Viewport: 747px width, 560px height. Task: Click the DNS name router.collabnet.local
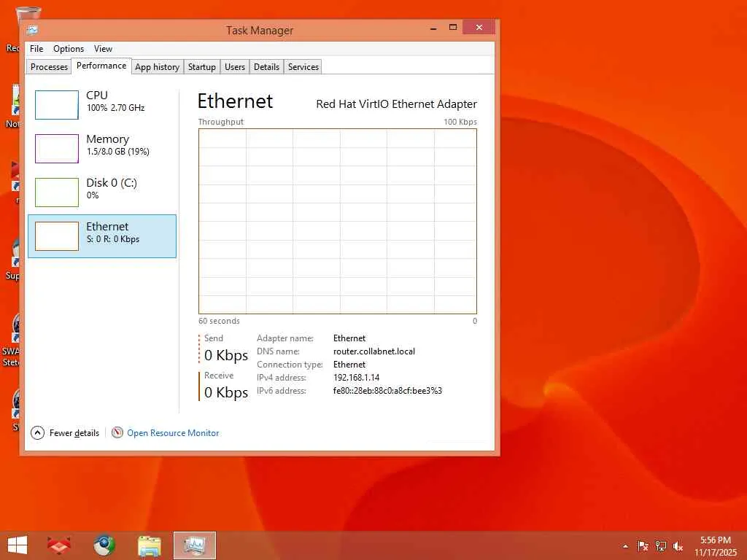(374, 351)
